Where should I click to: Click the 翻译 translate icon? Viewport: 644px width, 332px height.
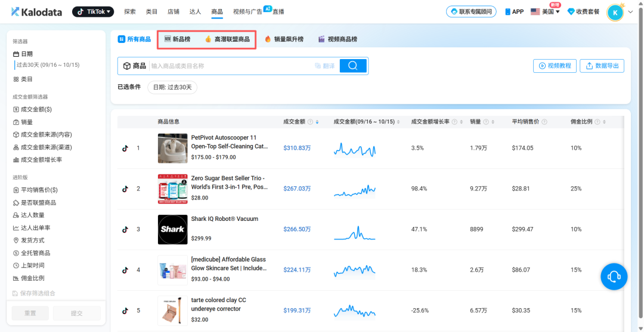pyautogui.click(x=324, y=66)
